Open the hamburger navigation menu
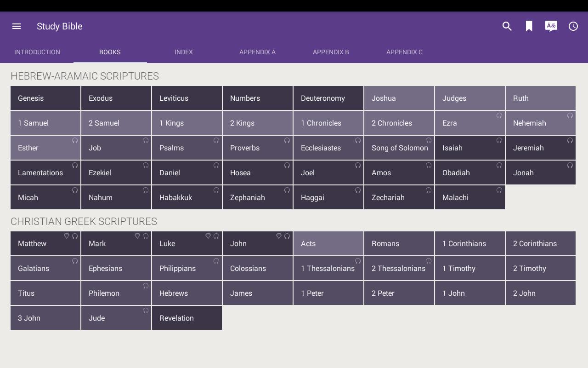This screenshot has height=368, width=588. pyautogui.click(x=17, y=26)
